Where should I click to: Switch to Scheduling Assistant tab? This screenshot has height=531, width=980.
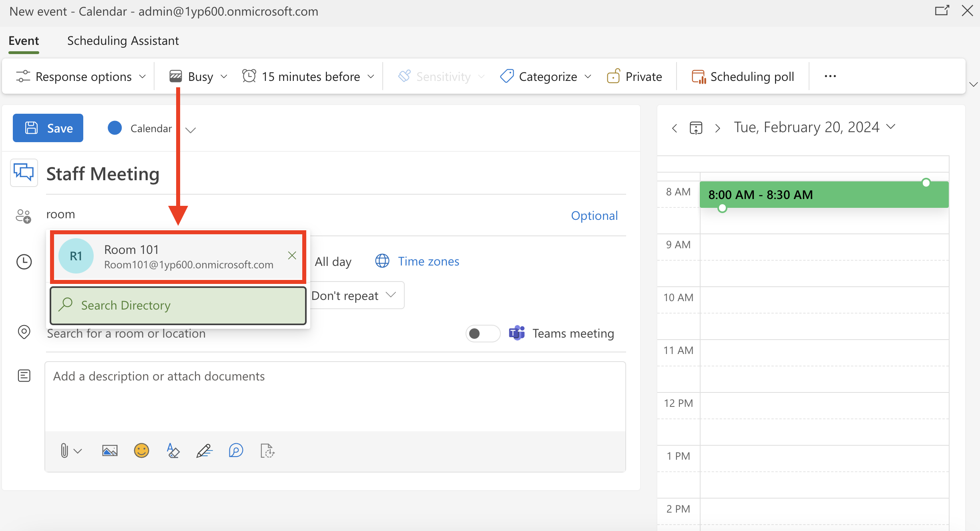click(123, 41)
